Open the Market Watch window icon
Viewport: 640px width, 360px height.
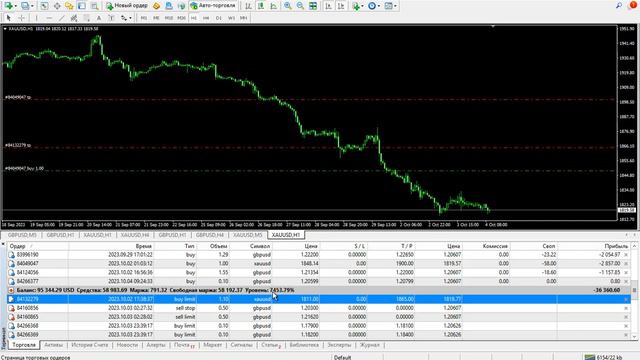pyautogui.click(x=44, y=6)
